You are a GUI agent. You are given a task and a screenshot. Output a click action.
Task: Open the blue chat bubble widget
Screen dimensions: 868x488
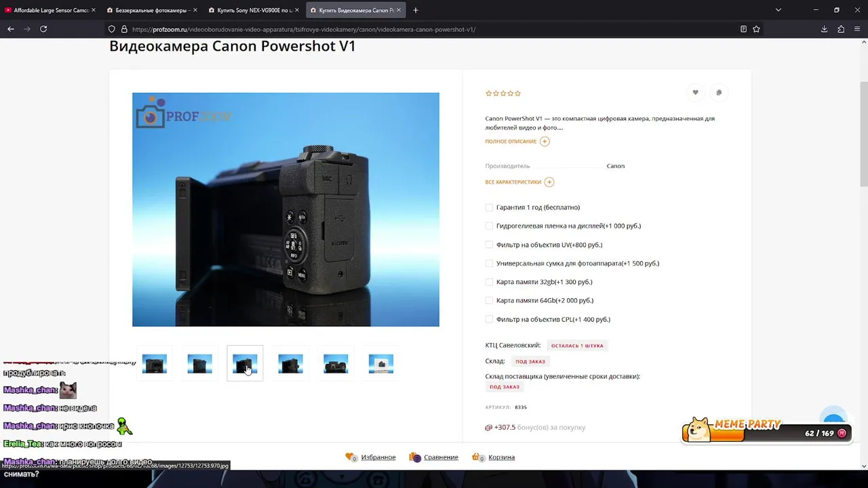point(833,417)
